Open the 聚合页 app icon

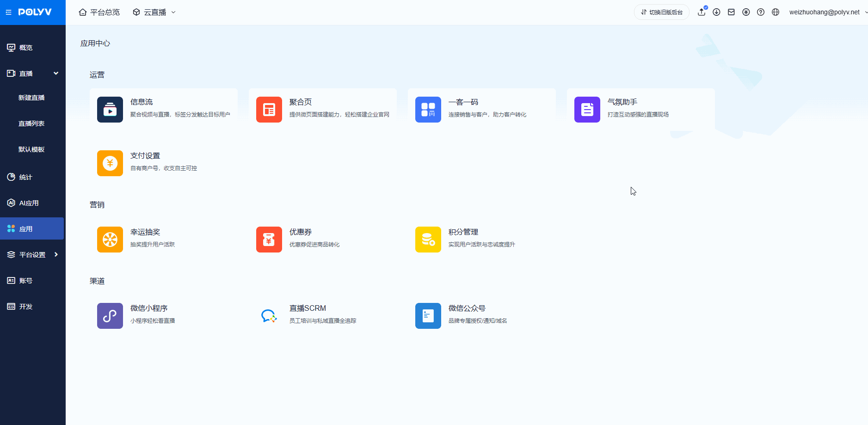[x=269, y=110]
